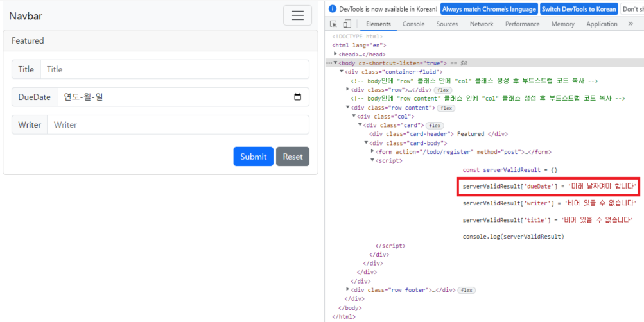Screen dimensions: 644x322
Task: Focus the Writer input field
Action: point(178,124)
